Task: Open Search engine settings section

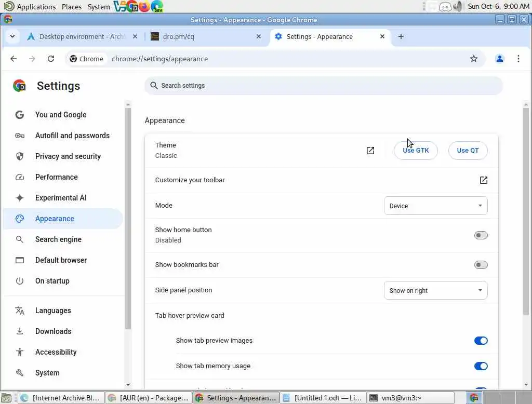Action: click(x=63, y=239)
